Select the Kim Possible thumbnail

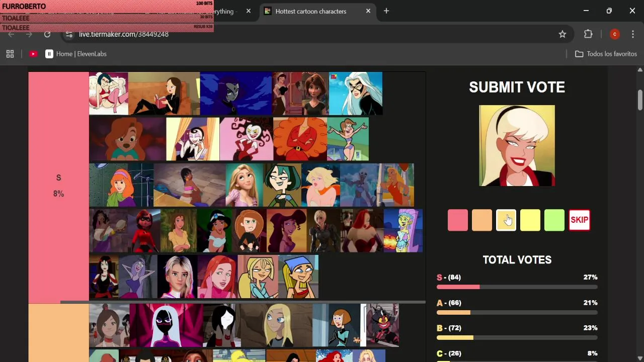coord(249,231)
